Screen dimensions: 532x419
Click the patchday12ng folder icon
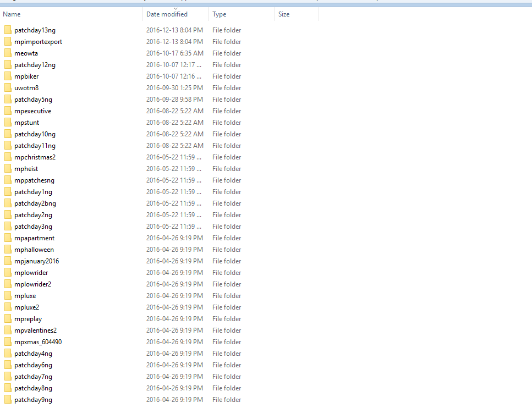(8, 65)
